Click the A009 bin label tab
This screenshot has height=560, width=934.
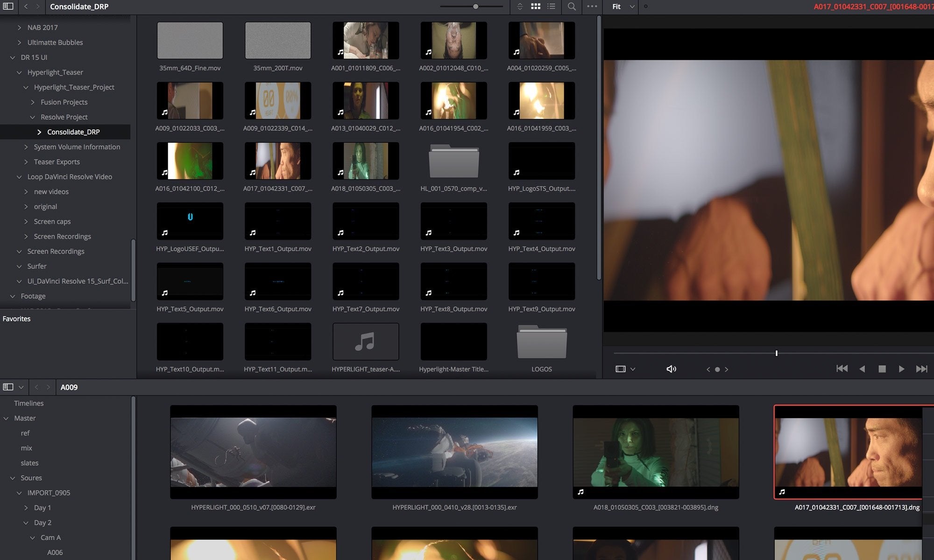point(69,387)
